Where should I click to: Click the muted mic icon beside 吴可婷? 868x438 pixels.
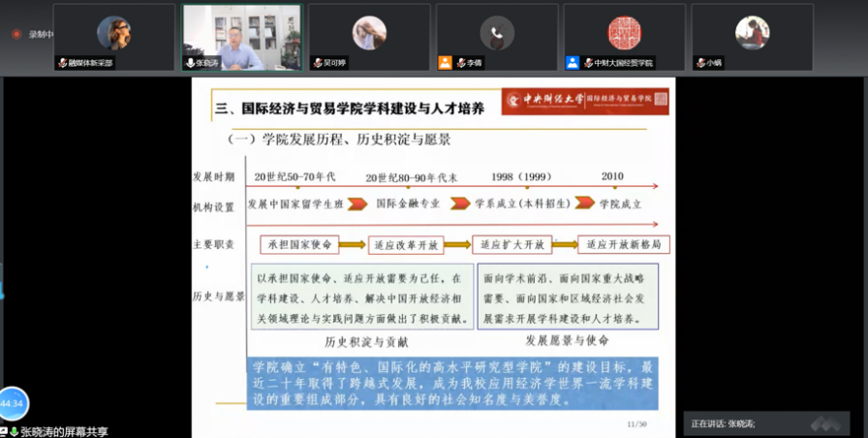point(317,63)
